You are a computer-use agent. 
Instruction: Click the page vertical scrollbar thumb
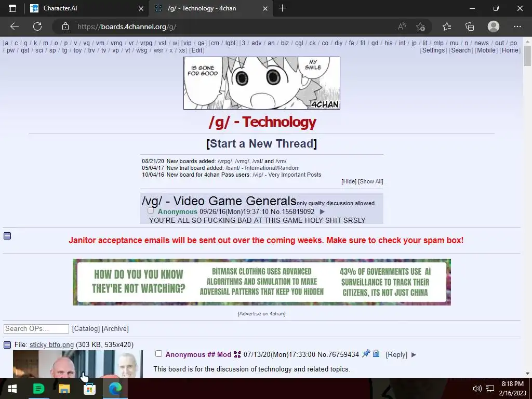tap(528, 56)
